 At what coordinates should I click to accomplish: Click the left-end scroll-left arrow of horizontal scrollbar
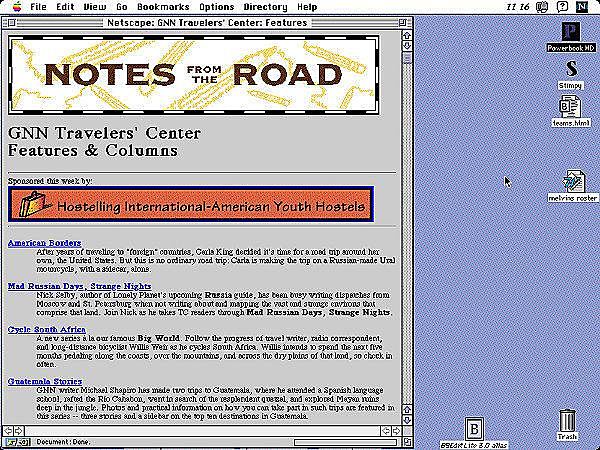[8, 431]
